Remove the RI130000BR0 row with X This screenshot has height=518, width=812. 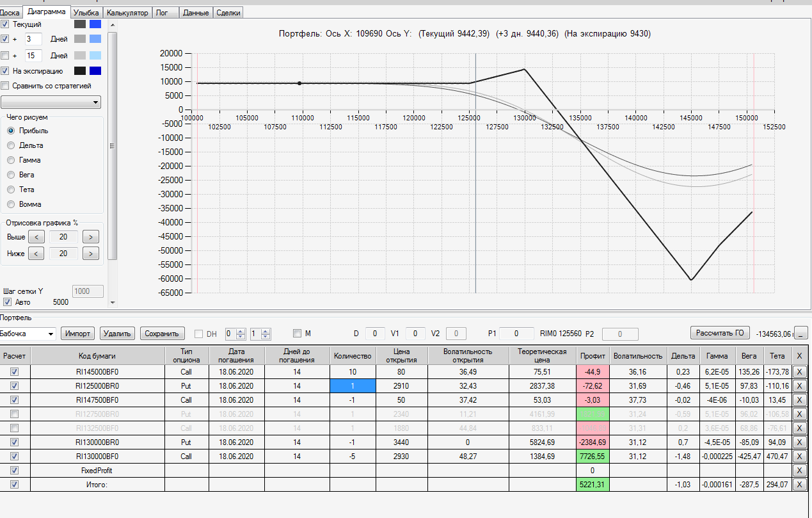[799, 442]
